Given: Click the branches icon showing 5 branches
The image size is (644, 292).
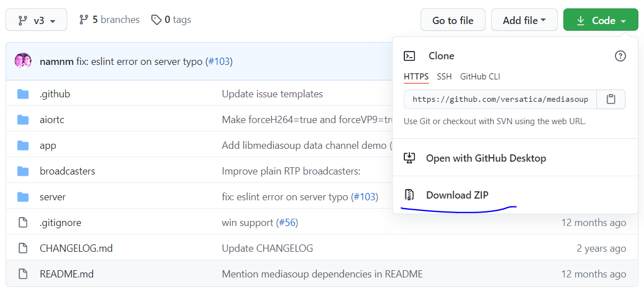Looking at the screenshot, I should [x=84, y=20].
